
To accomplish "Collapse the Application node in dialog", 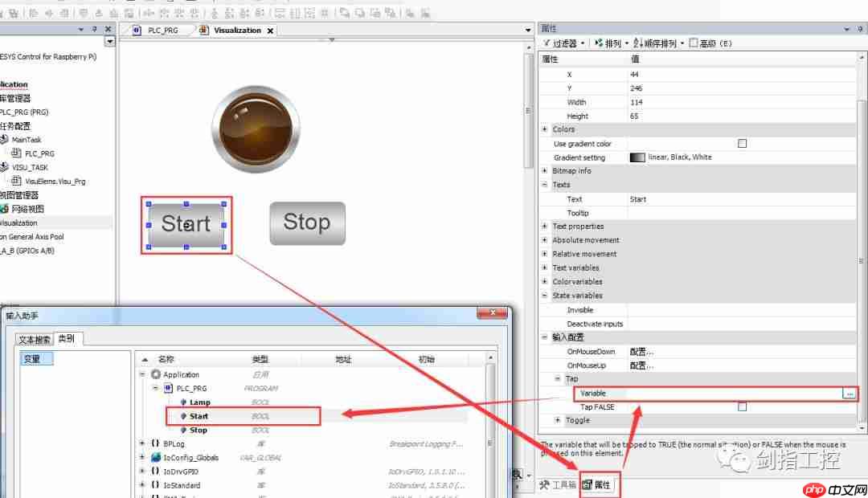I will click(x=142, y=374).
